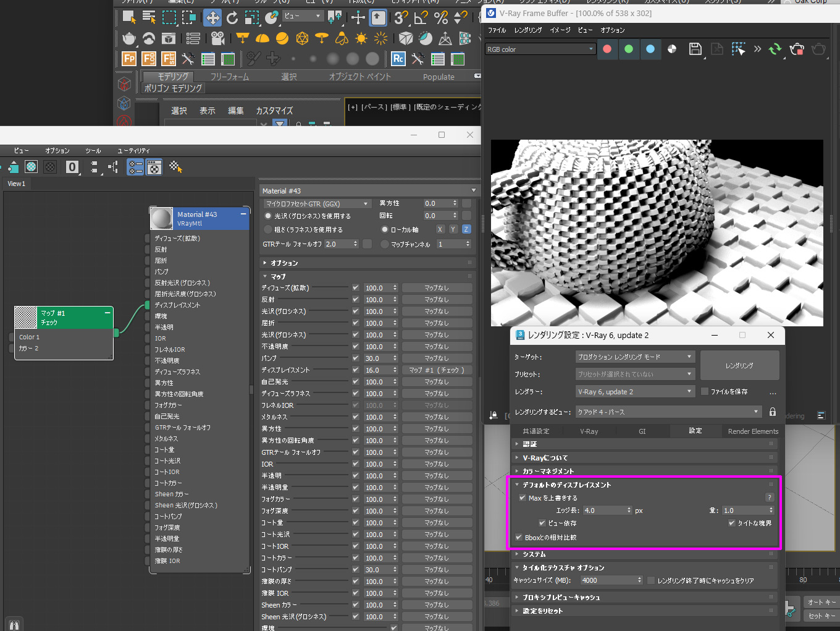Viewport: 840px width, 631px height.
Task: Click the video camera toolbar icon
Action: 217,38
